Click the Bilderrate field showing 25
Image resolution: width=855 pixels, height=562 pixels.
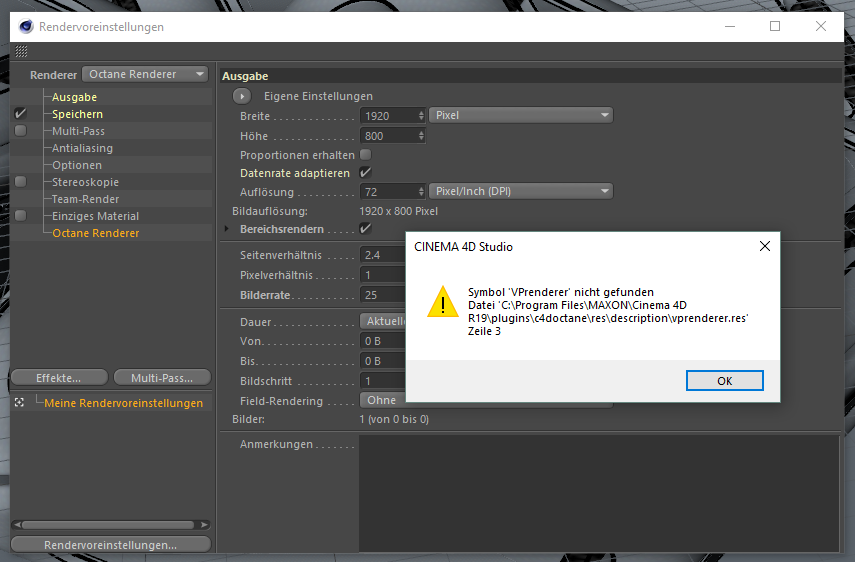click(x=383, y=295)
